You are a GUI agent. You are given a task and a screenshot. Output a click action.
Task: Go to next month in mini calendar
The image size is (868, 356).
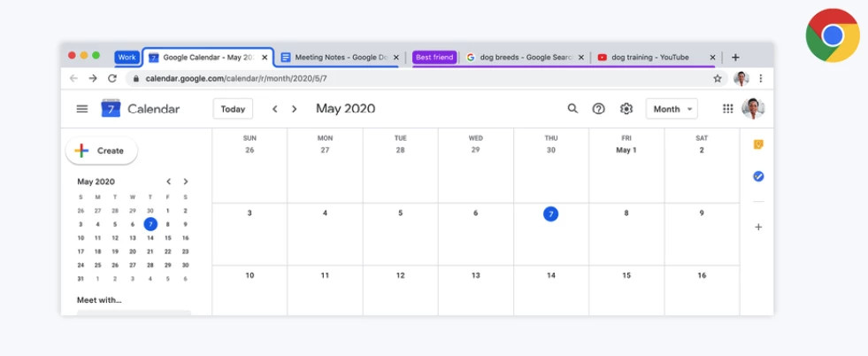coord(186,182)
